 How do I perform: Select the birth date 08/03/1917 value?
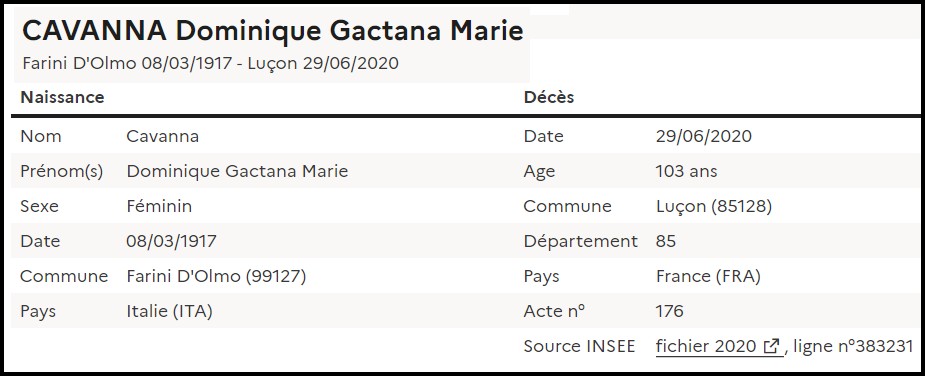171,241
